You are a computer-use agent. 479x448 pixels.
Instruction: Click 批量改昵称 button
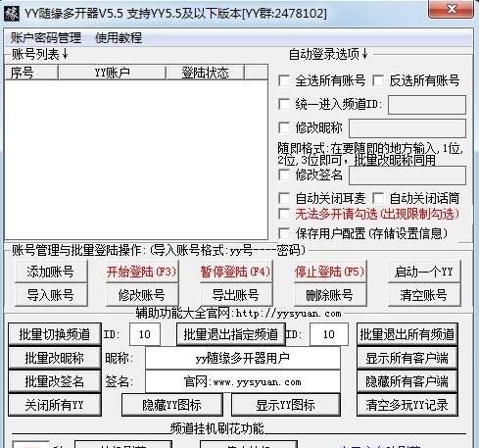point(55,358)
